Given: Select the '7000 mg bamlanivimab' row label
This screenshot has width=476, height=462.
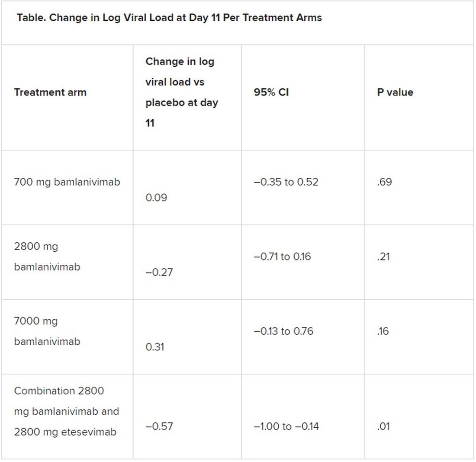Looking at the screenshot, I should click(47, 331).
